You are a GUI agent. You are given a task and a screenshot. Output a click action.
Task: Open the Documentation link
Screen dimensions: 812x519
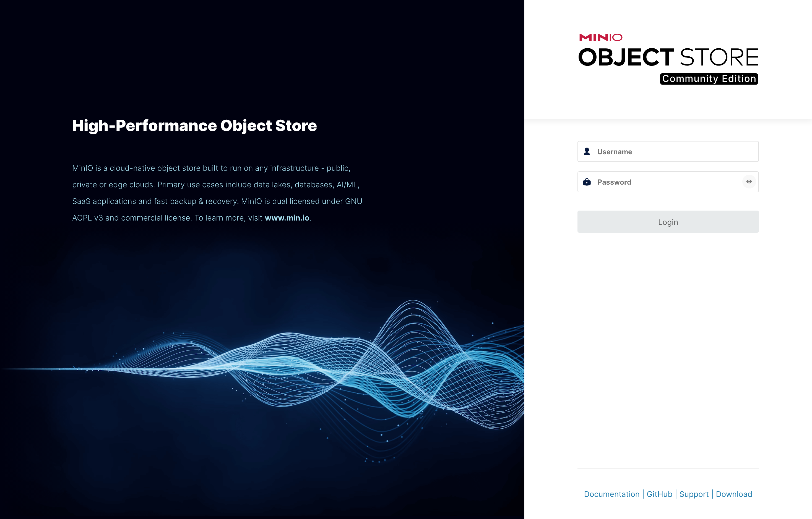point(612,494)
